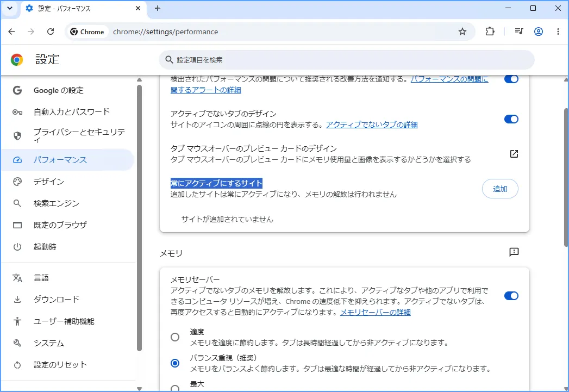This screenshot has width=569, height=392.
Task: Close the 設定 - パフォーマンス tab
Action: [x=138, y=8]
